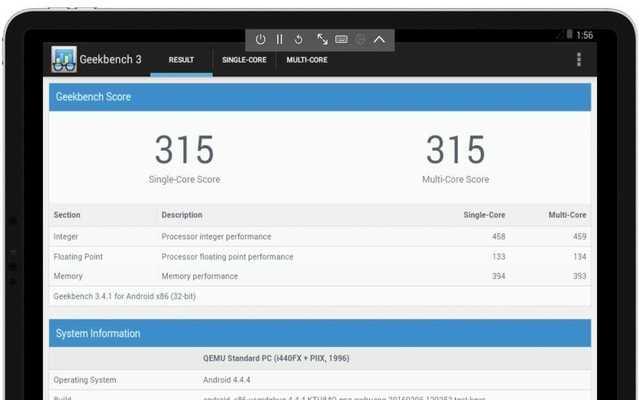Collapse toolbar with the up chevron
The image size is (641, 400).
pos(379,40)
